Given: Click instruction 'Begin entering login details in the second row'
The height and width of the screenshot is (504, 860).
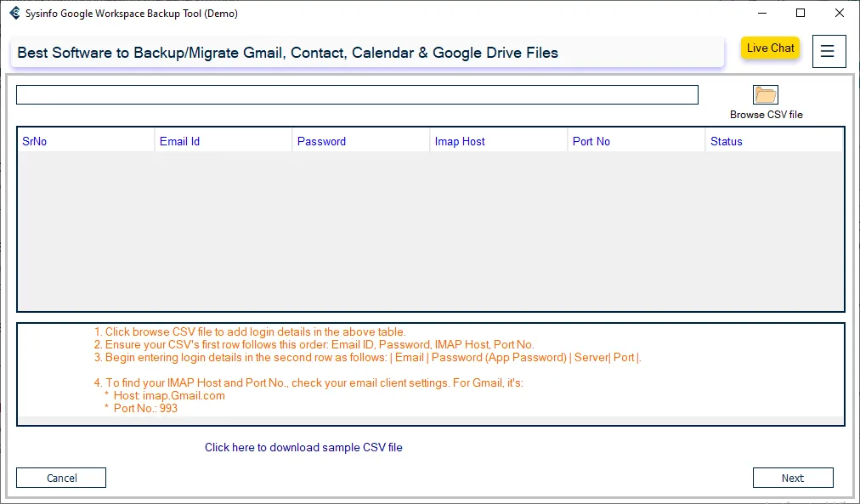Looking at the screenshot, I should [x=367, y=357].
